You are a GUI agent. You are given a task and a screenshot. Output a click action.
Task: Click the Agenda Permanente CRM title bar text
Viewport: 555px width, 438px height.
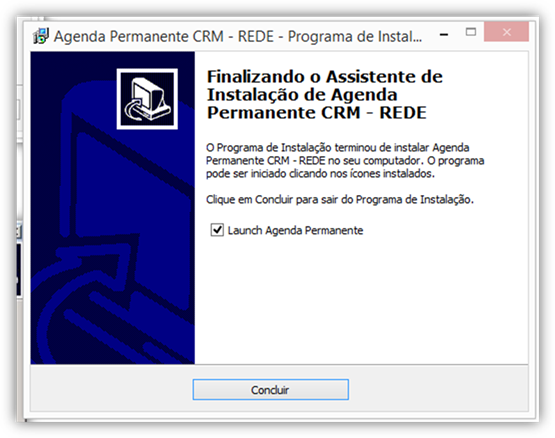point(238,36)
